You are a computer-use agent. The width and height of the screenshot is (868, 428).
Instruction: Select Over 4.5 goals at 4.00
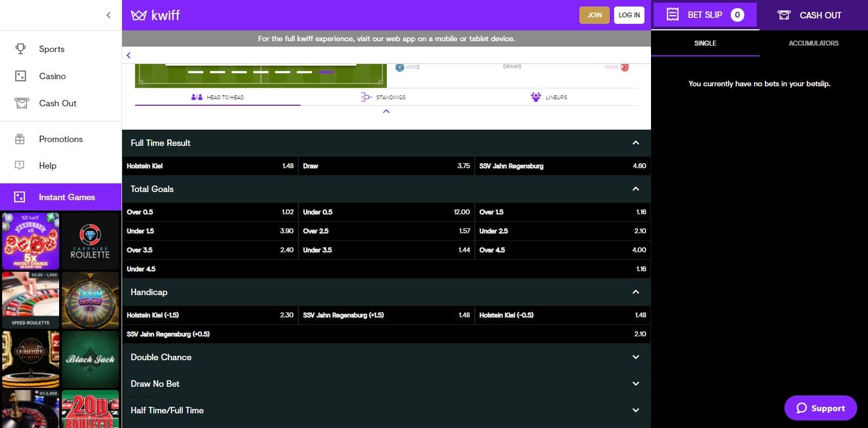point(563,250)
